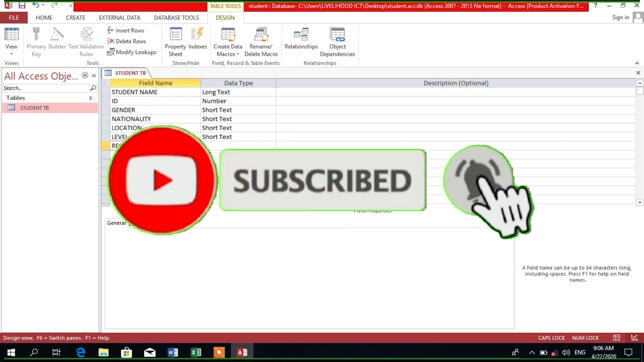Open the Mail app from taskbar
644x362 pixels.
149,352
